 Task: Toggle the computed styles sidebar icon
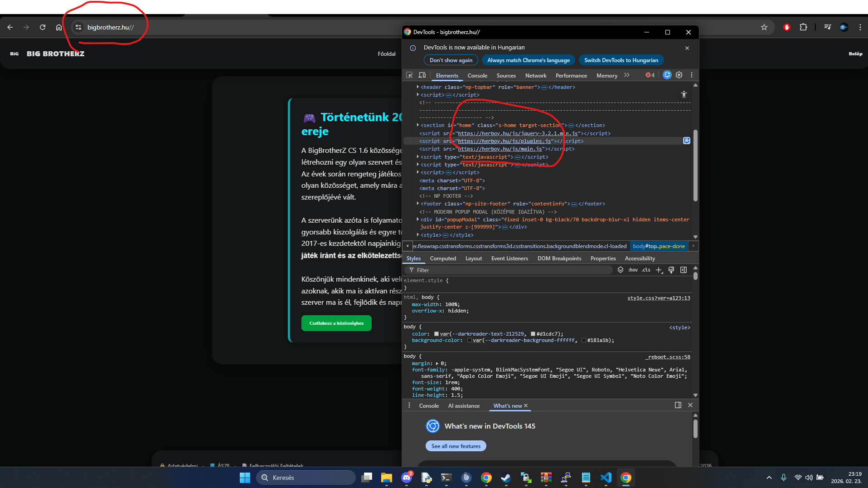(684, 270)
